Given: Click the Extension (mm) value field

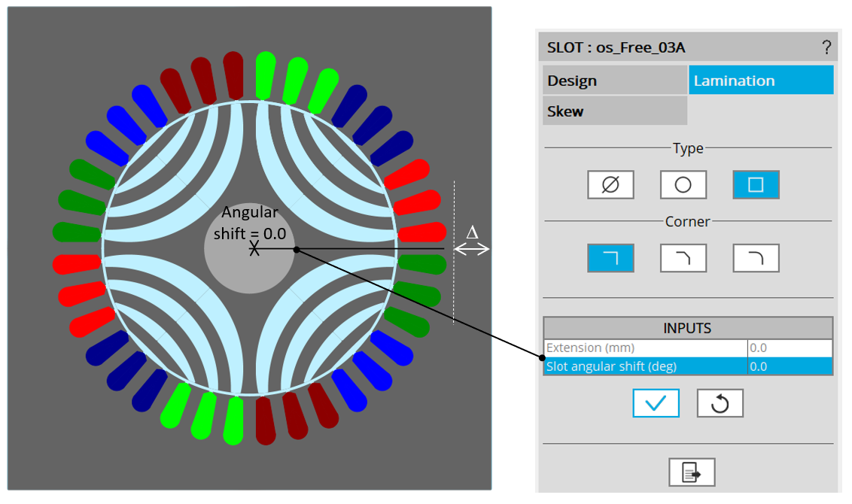Looking at the screenshot, I should (789, 348).
